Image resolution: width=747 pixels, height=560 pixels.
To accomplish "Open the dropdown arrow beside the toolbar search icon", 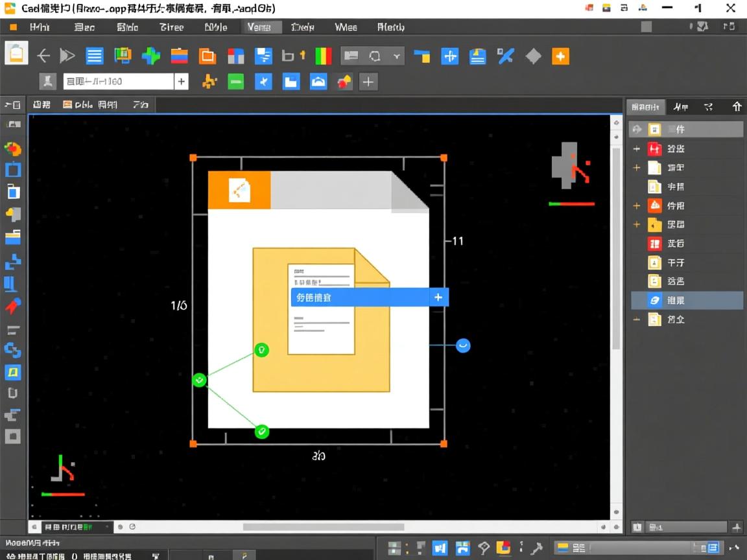I will point(396,56).
